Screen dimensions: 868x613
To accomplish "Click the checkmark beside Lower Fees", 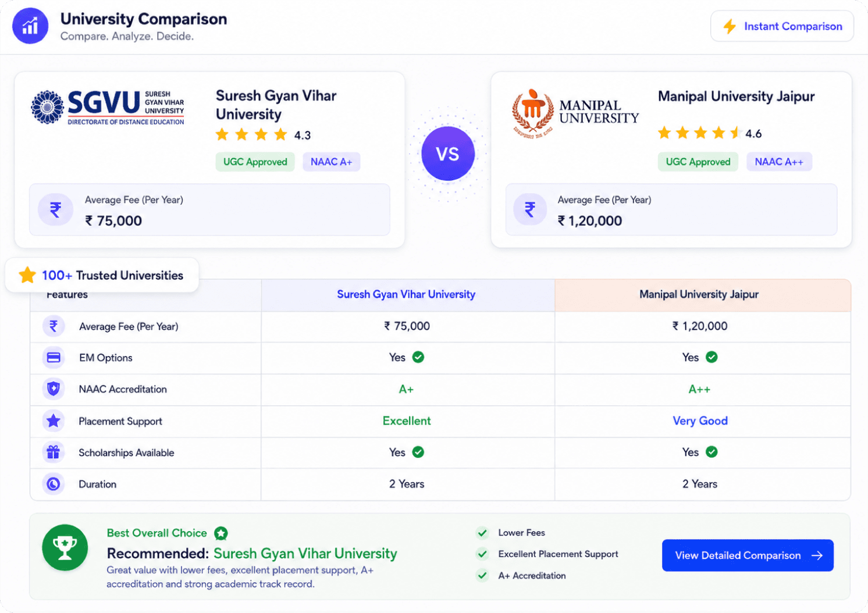I will (482, 533).
